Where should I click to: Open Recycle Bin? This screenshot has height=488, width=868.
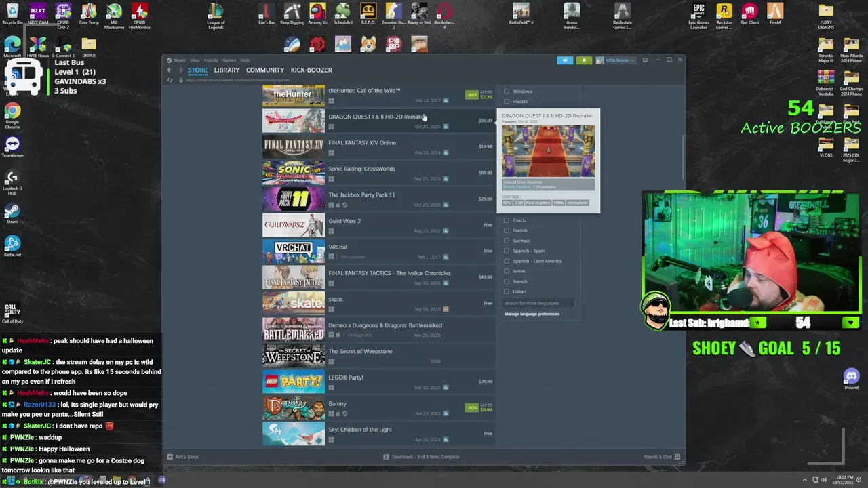[x=12, y=14]
